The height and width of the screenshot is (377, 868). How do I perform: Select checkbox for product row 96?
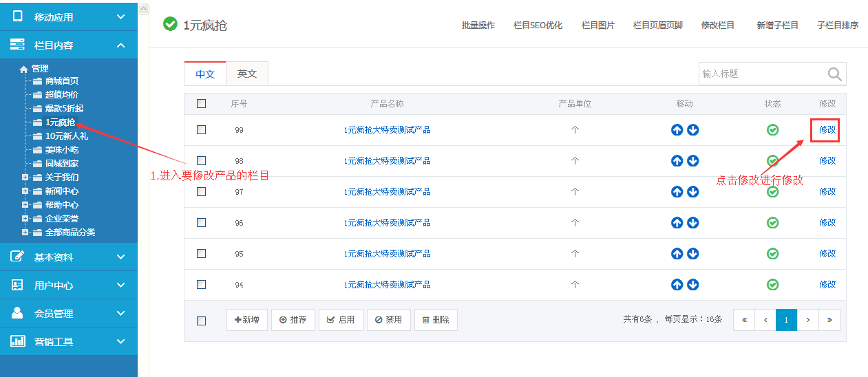pyautogui.click(x=201, y=222)
